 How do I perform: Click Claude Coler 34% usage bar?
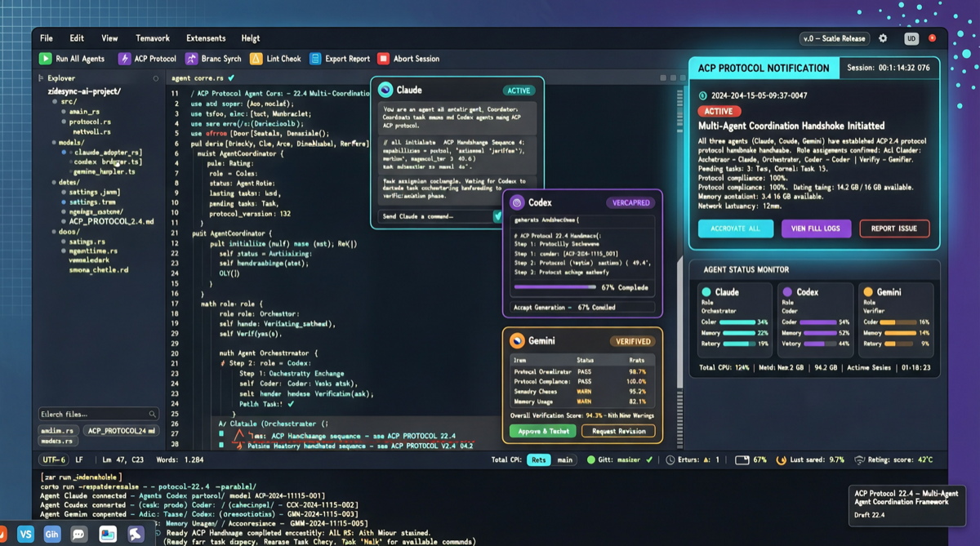tap(737, 322)
